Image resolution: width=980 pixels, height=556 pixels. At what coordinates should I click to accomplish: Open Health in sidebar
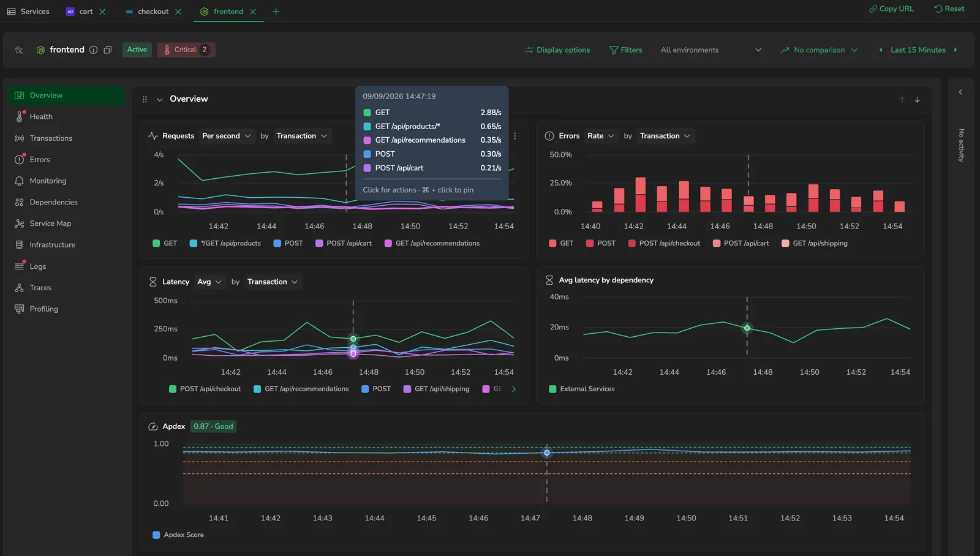pyautogui.click(x=66, y=117)
